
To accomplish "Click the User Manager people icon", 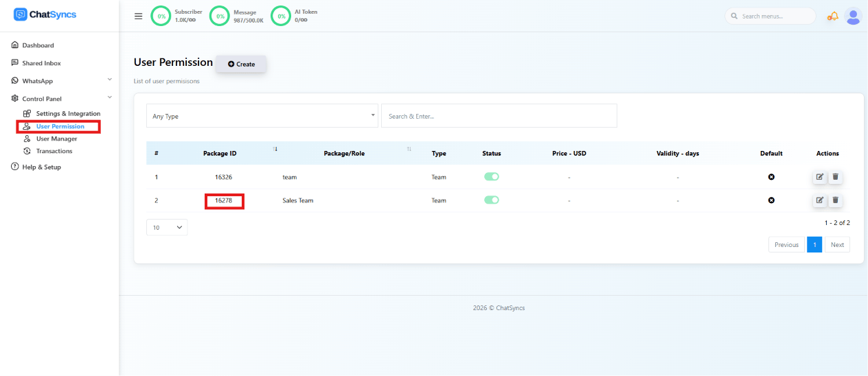I will click(x=27, y=139).
